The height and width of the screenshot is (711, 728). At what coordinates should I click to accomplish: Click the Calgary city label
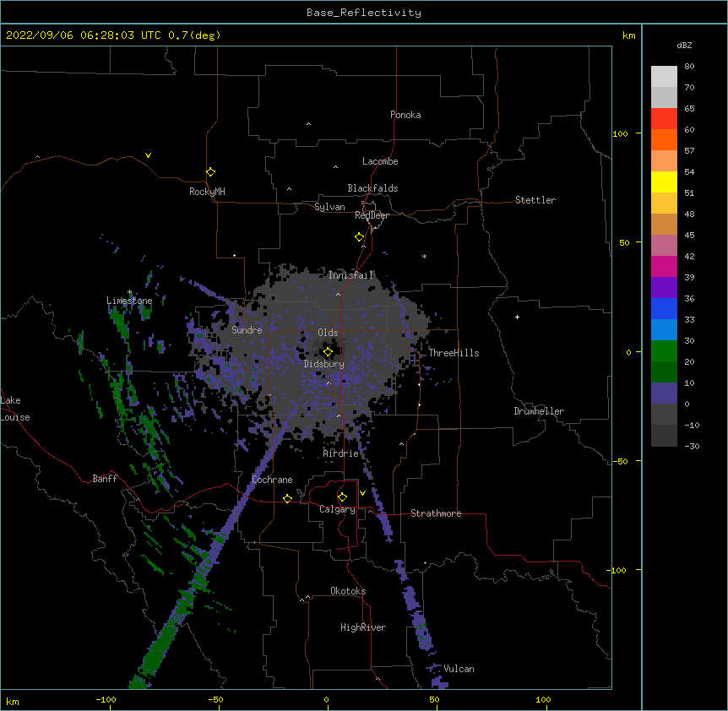click(337, 509)
